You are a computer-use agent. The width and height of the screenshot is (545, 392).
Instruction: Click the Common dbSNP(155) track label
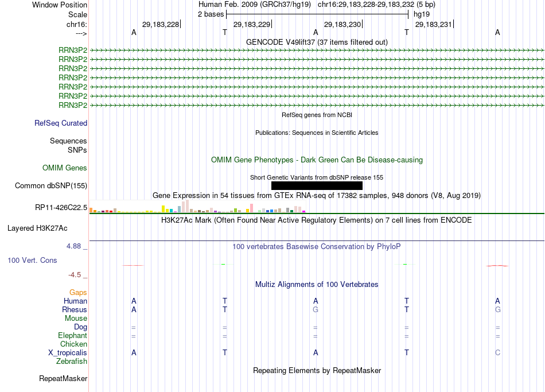coord(50,186)
